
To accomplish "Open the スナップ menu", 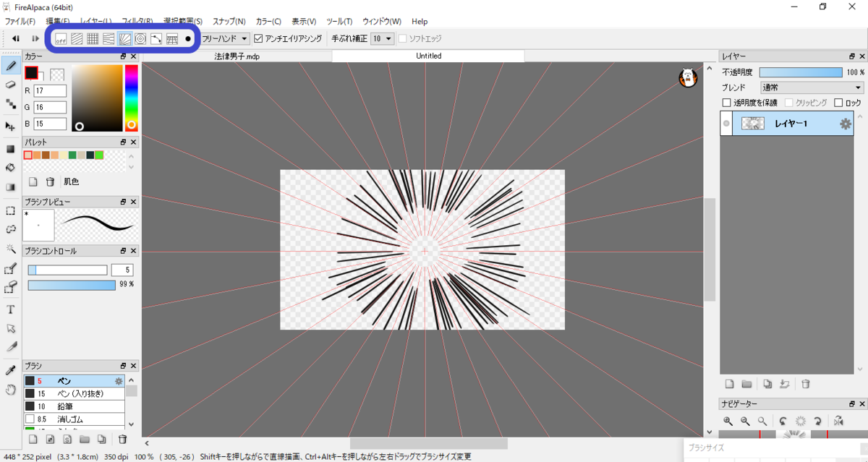I will click(x=229, y=22).
